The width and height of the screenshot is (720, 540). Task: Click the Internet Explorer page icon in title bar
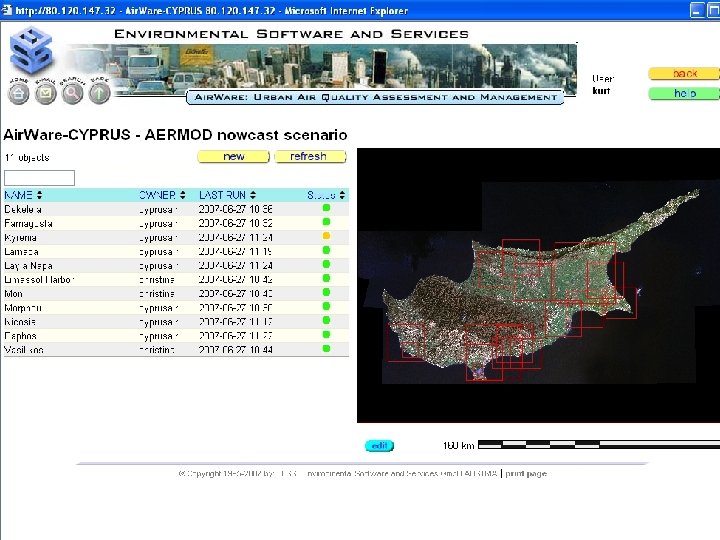6,10
